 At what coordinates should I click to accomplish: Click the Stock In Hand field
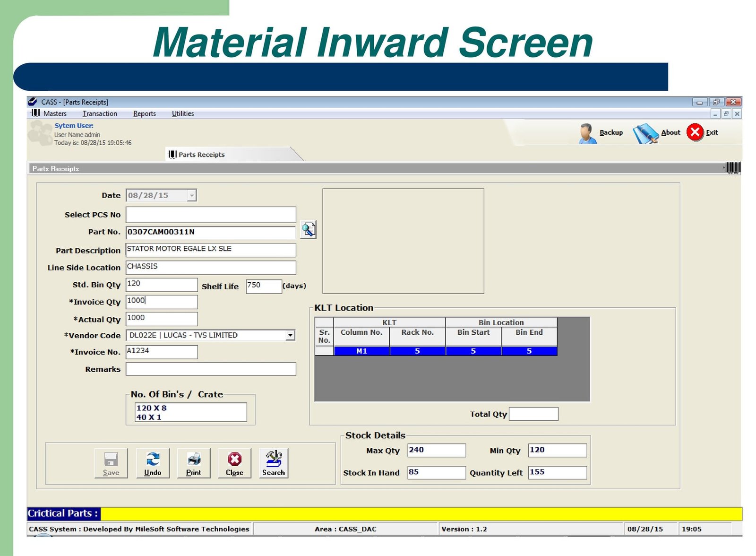[437, 472]
